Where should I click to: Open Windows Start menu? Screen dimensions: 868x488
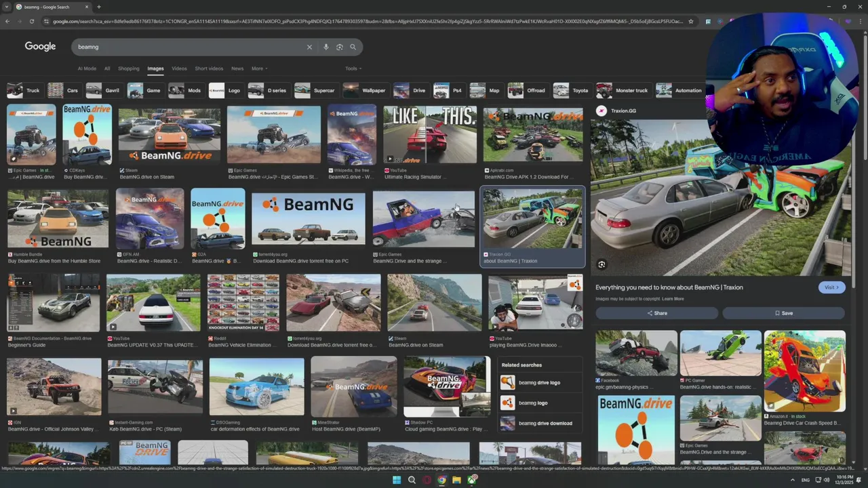coord(397,480)
